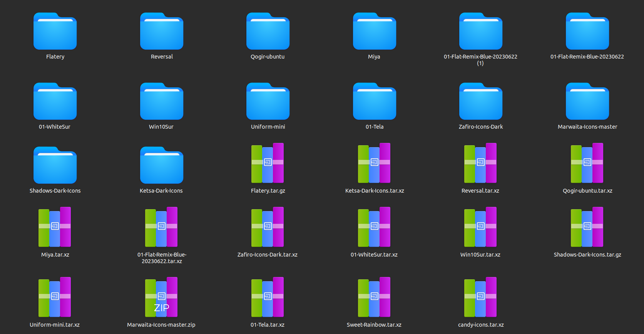
Task: Open the Ketsa-Dark-Icons folder icon
Action: point(162,165)
